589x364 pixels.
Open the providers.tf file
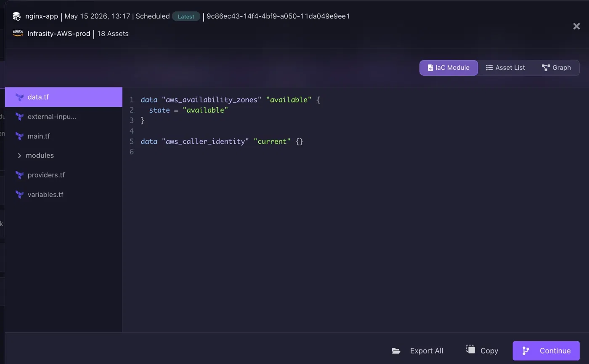(64, 175)
